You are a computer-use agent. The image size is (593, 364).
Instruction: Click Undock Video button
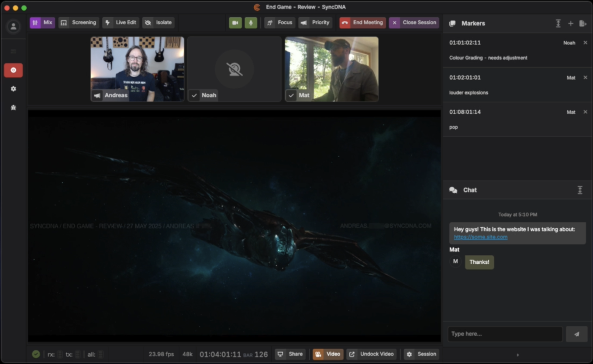[372, 354]
